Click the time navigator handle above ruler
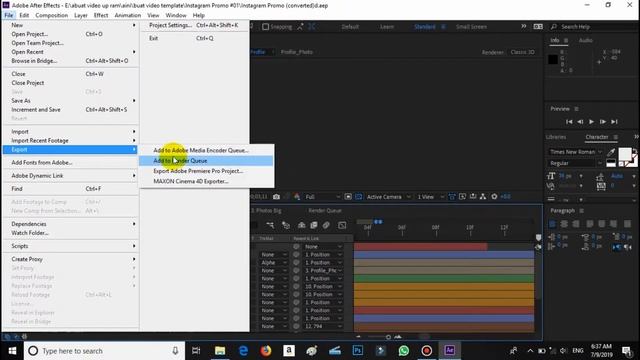This screenshot has width=640, height=360. point(378,222)
